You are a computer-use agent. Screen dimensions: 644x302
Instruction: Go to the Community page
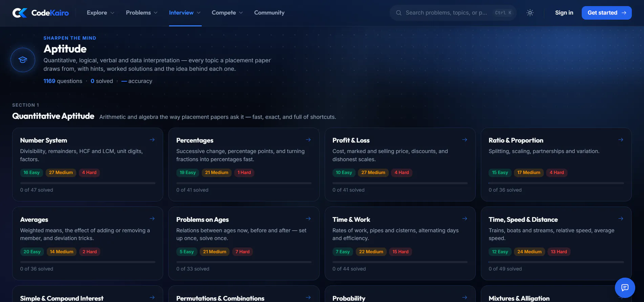(x=269, y=13)
